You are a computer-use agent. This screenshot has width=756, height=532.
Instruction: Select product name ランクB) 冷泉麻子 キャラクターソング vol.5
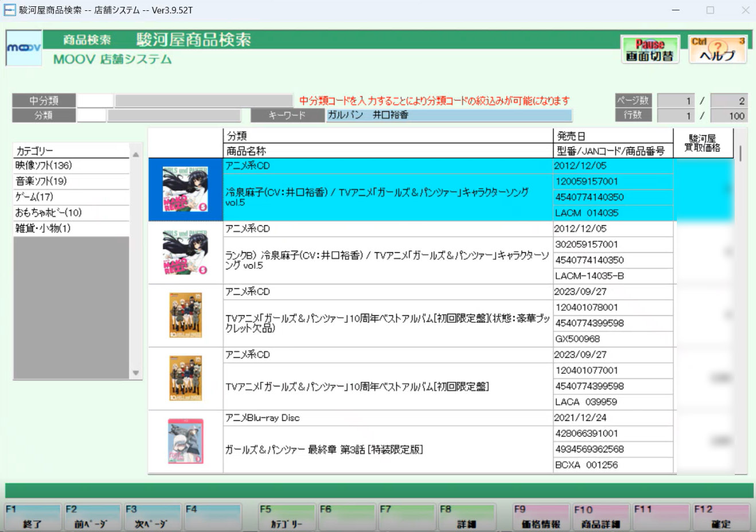[388, 260]
